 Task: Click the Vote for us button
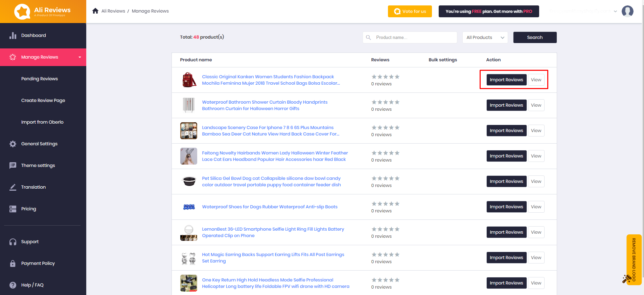pyautogui.click(x=410, y=11)
